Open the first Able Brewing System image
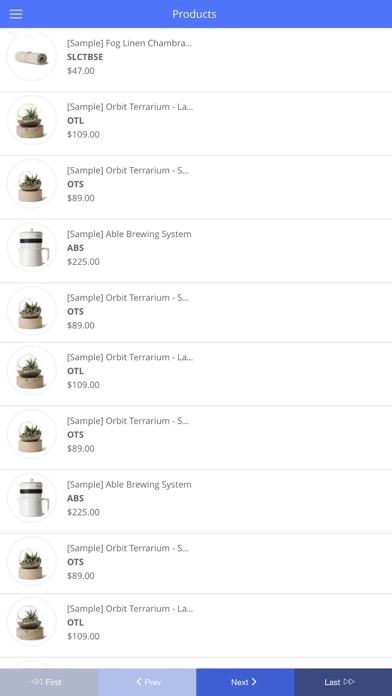Viewport: 392px width, 696px height. (32, 247)
